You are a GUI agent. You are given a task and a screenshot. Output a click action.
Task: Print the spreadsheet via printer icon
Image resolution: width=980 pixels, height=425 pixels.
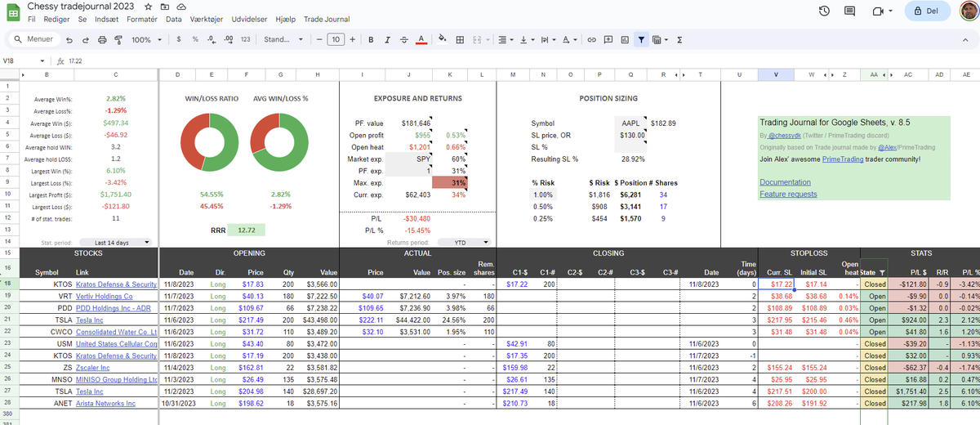pyautogui.click(x=103, y=39)
